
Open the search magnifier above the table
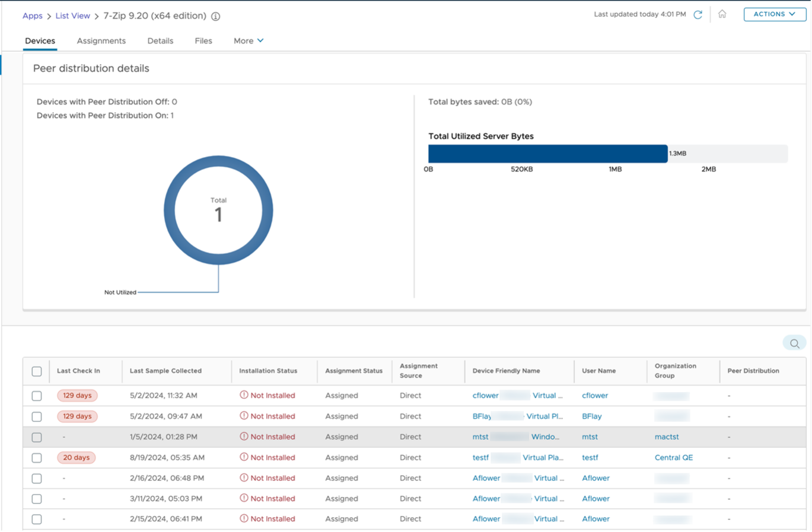pos(794,343)
